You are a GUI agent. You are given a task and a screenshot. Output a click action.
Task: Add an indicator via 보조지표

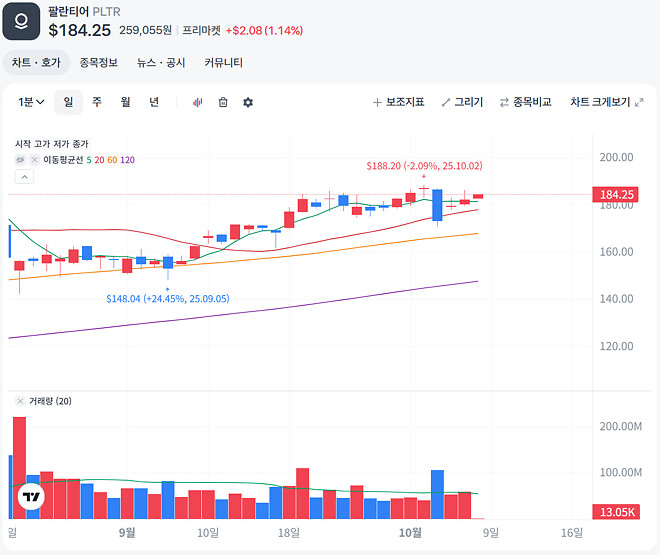click(399, 102)
